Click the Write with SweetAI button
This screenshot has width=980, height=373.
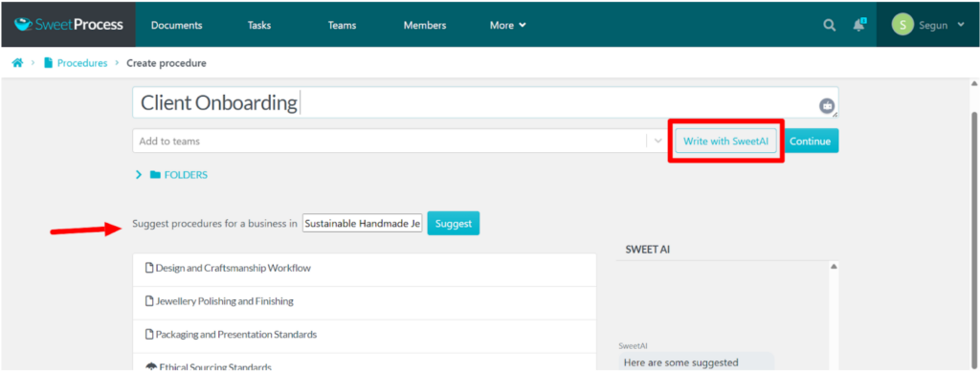(725, 142)
